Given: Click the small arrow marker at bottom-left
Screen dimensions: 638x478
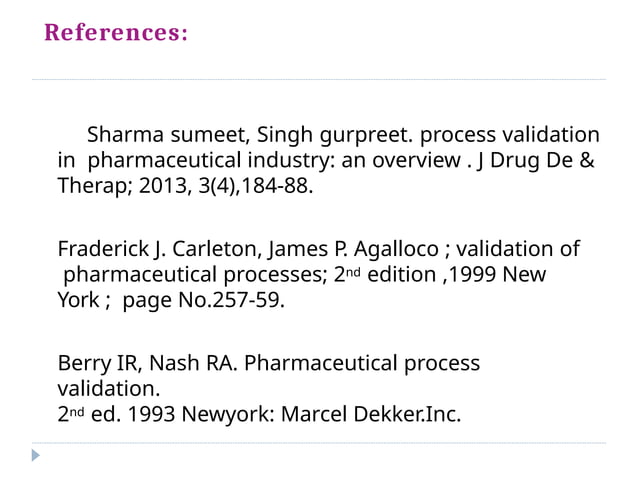Looking at the screenshot, I should tap(36, 455).
